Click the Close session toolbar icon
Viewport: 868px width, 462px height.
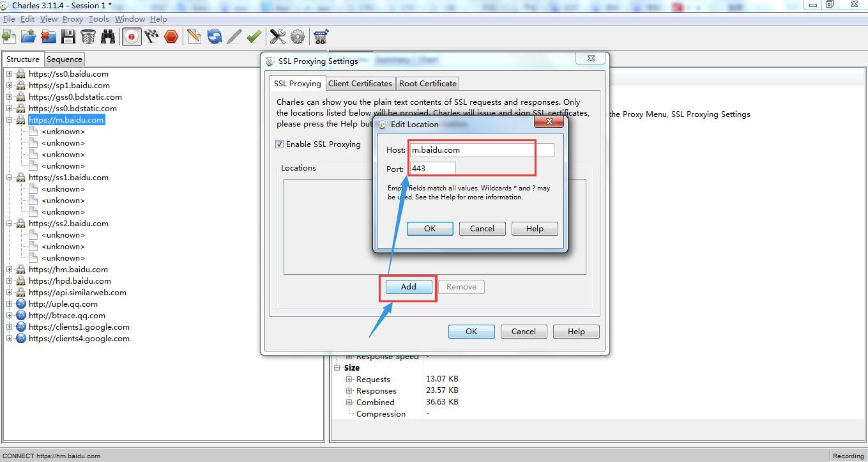coord(48,36)
